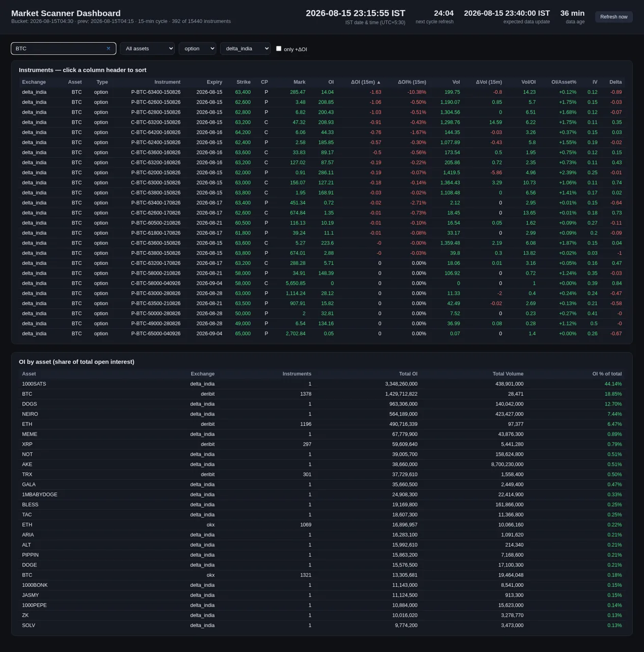This screenshot has width=644, height=652.
Task: Click instrument C-BTC-63000-150826
Action: click(155, 183)
